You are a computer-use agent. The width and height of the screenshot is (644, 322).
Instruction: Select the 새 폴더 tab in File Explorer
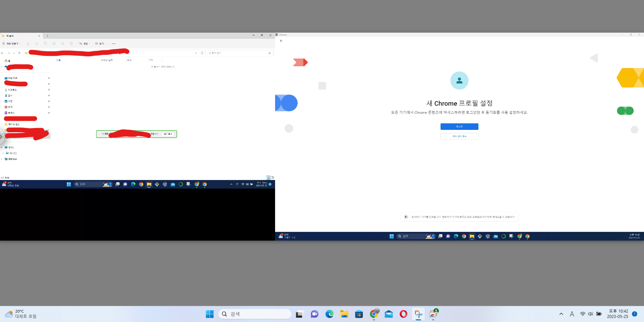pos(21,36)
